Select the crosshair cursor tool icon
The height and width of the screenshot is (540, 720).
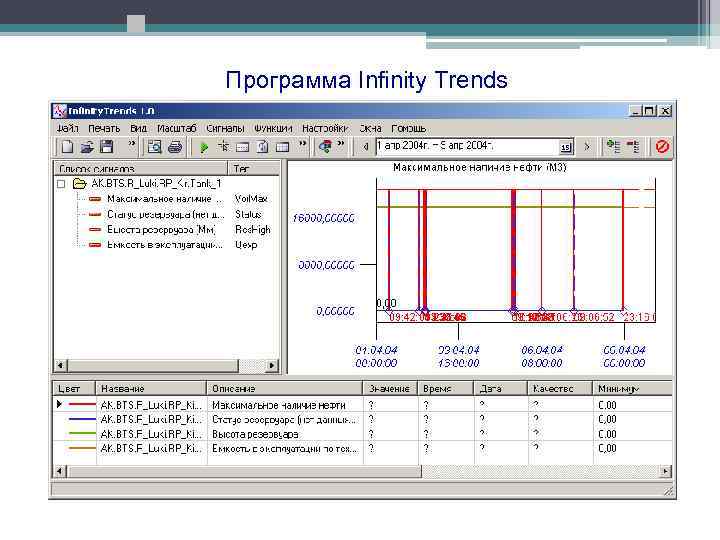click(x=223, y=147)
